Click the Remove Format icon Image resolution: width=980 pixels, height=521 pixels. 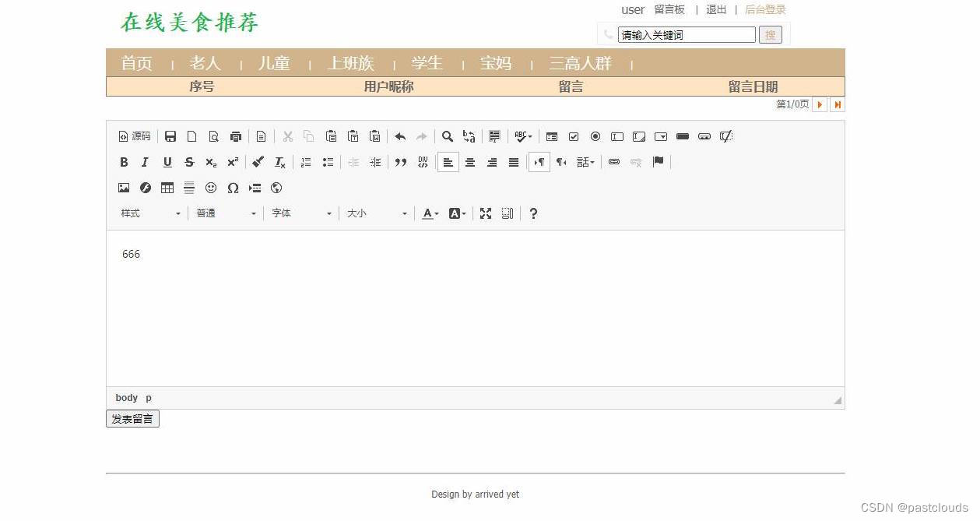pyautogui.click(x=280, y=162)
